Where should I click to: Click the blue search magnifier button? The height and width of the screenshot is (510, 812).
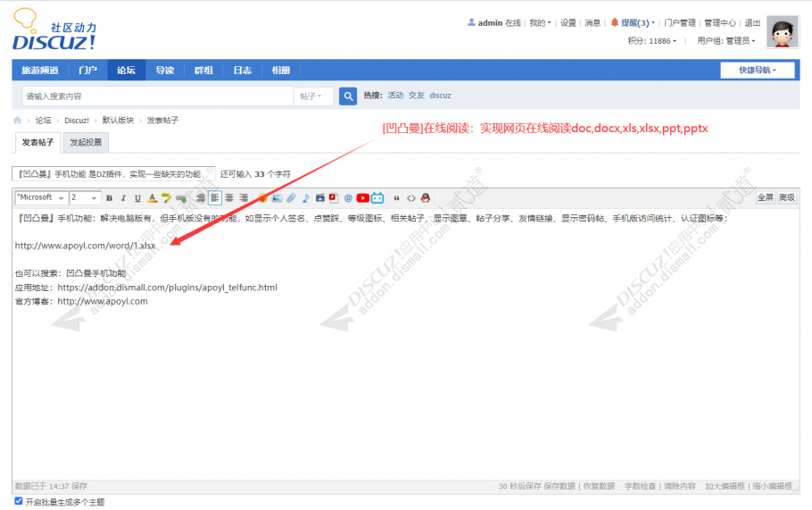pos(348,96)
